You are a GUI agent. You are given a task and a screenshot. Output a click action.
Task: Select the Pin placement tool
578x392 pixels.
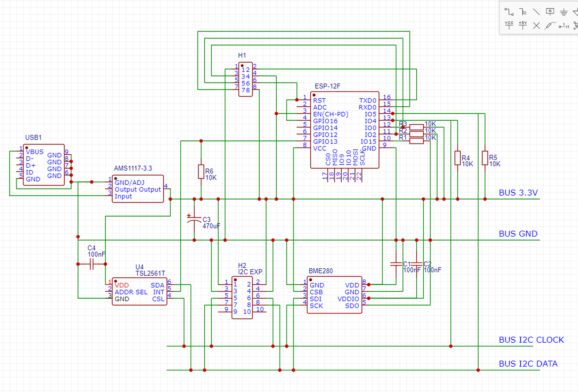(563, 26)
